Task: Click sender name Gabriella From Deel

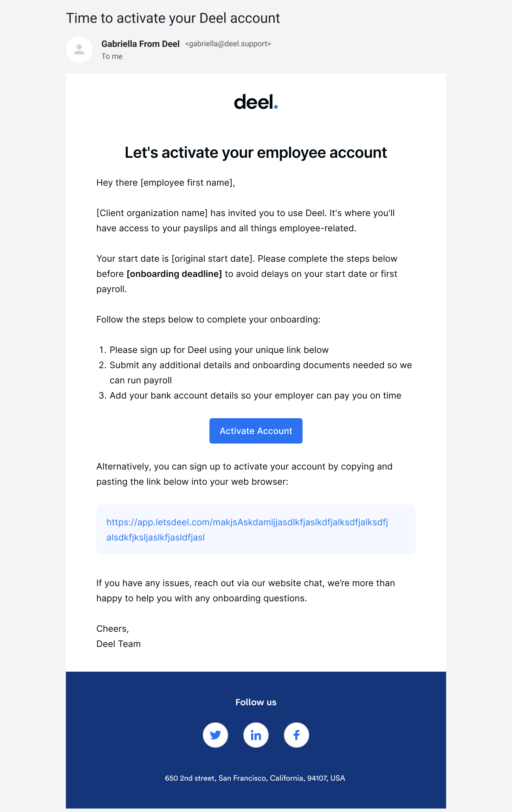Action: pos(140,44)
